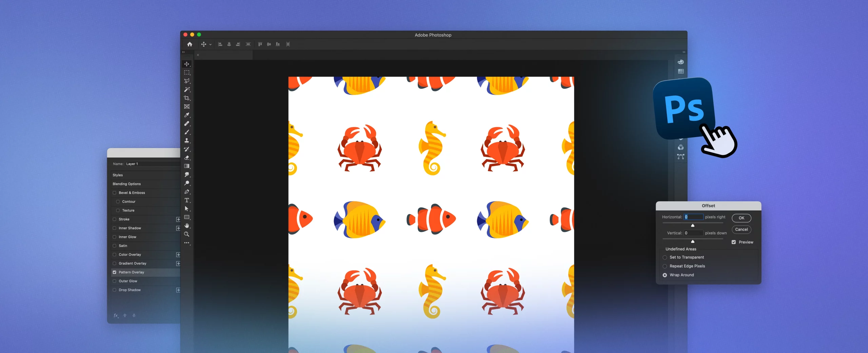This screenshot has width=868, height=353.
Task: Select the Eraser tool
Action: tap(186, 157)
